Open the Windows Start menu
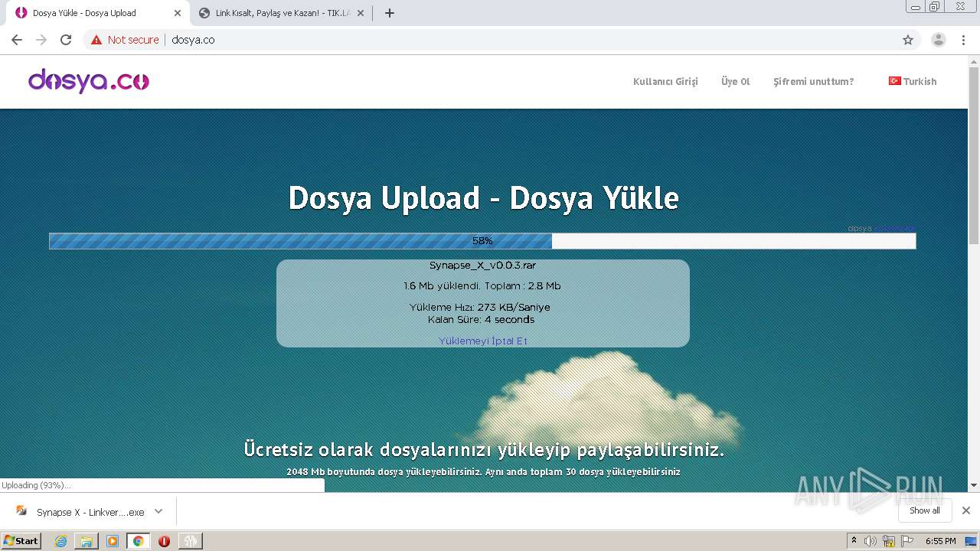The height and width of the screenshot is (551, 980). click(x=21, y=540)
